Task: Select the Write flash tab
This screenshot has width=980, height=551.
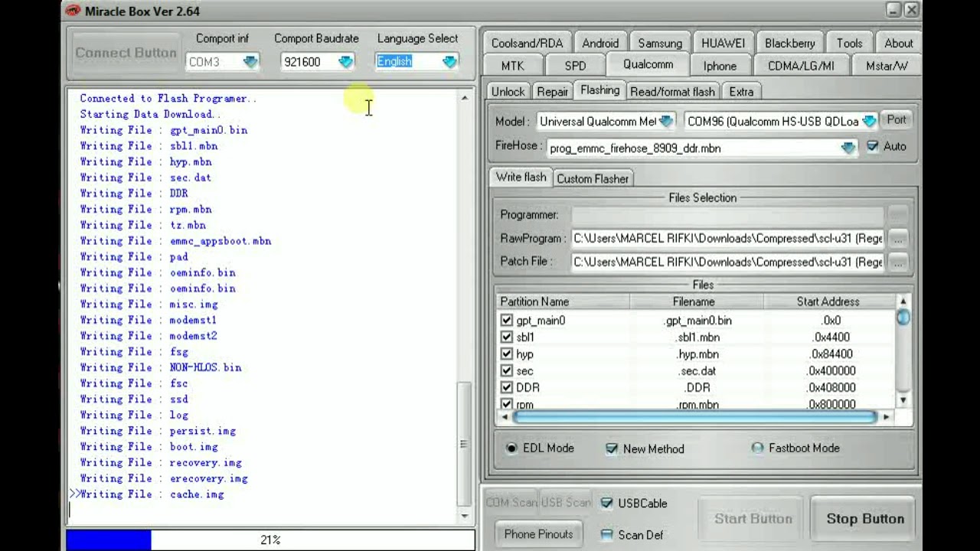Action: pyautogui.click(x=521, y=177)
